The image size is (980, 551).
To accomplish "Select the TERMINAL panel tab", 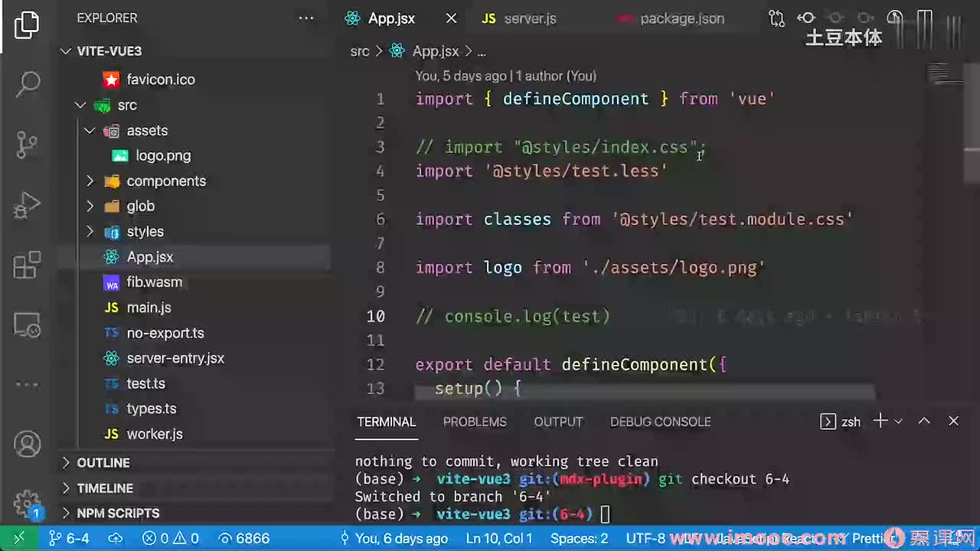I will click(x=387, y=422).
